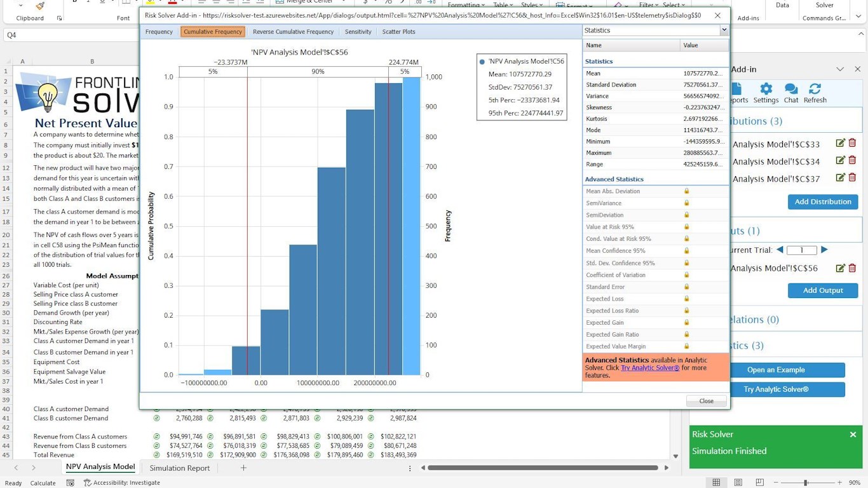Click the lock icon beside Value at Risk 95%
868x488 pixels.
click(686, 227)
